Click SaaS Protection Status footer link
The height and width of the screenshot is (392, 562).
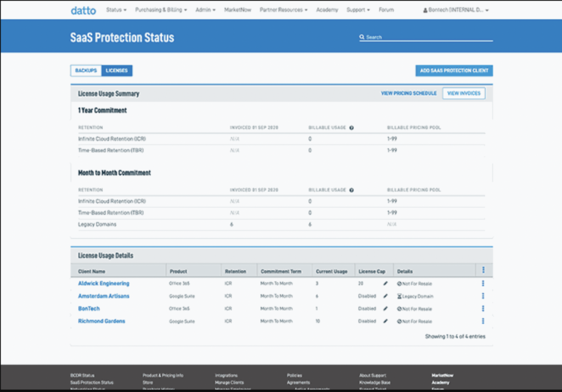tap(92, 383)
